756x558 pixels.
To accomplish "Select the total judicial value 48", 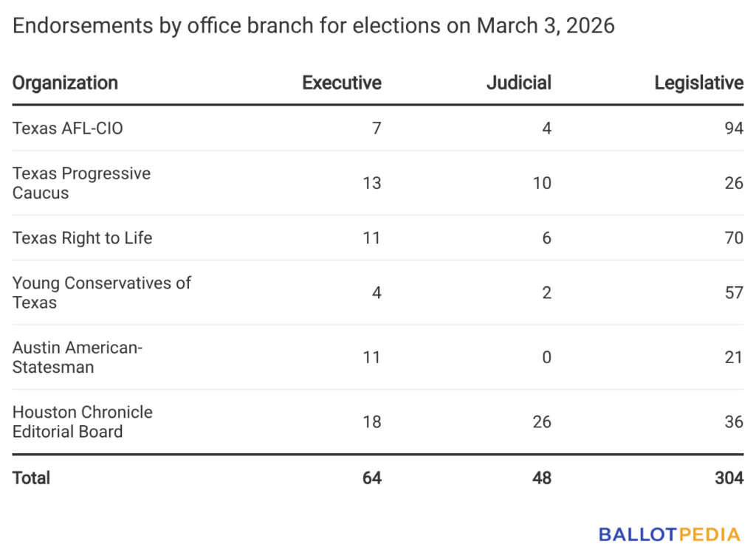I will (x=542, y=478).
